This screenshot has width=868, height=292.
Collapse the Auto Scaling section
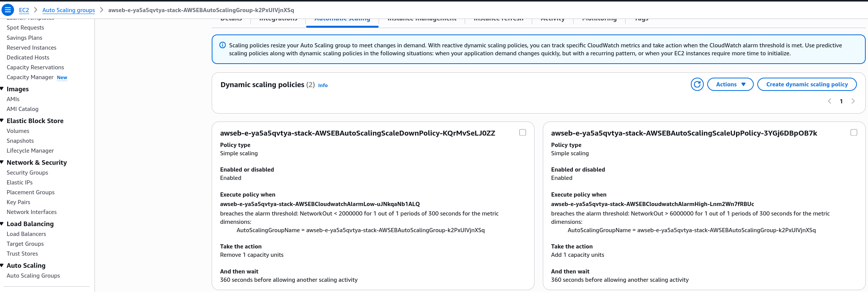click(2, 265)
